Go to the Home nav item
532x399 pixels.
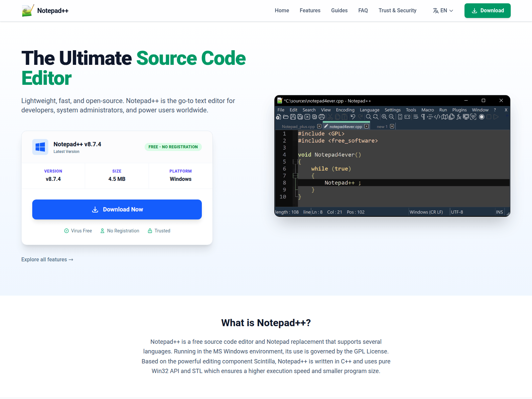pyautogui.click(x=282, y=11)
